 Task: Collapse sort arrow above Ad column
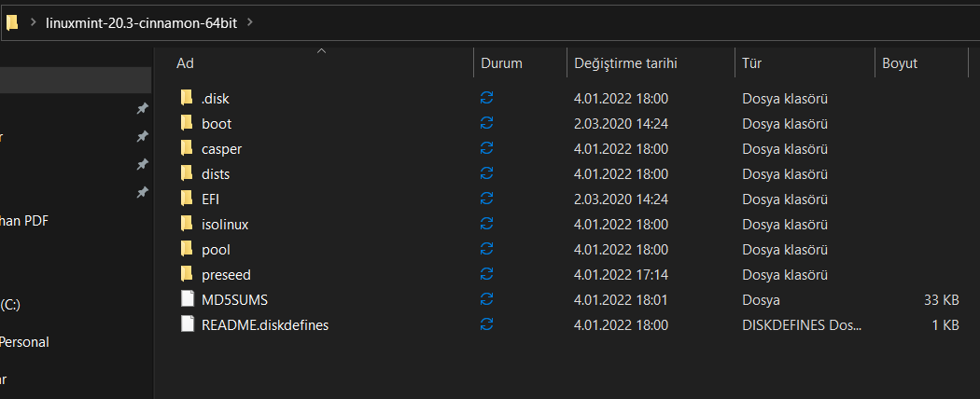tap(322, 51)
